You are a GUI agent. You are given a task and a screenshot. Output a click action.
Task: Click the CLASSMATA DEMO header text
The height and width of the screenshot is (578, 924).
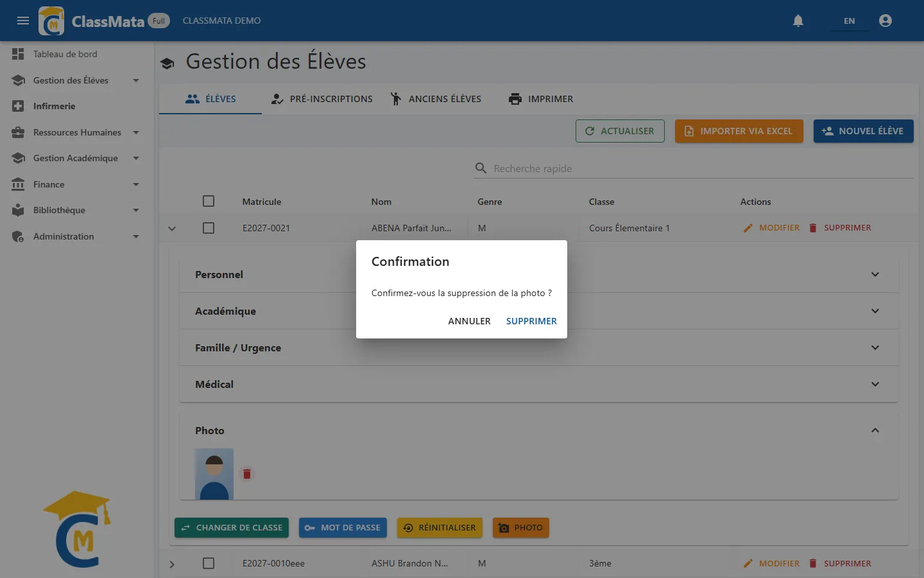(221, 21)
